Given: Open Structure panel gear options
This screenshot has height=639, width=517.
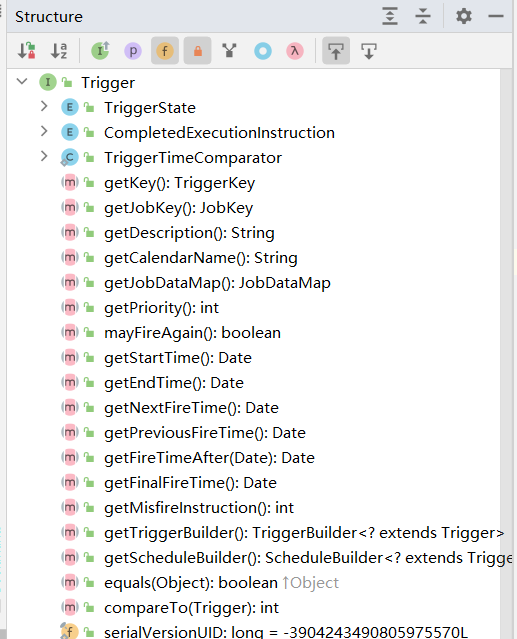Looking at the screenshot, I should [x=464, y=16].
